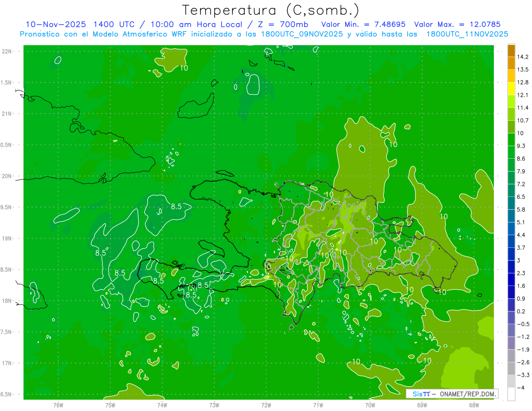This screenshot has height=411, width=532.
Task: Click the '69W' longitude label
Action: [x=422, y=405]
